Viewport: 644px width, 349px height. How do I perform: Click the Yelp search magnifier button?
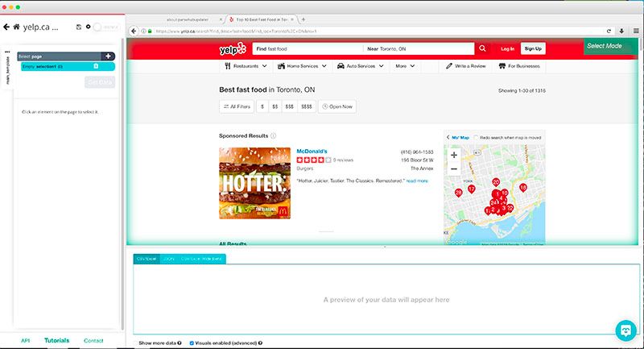tap(482, 48)
